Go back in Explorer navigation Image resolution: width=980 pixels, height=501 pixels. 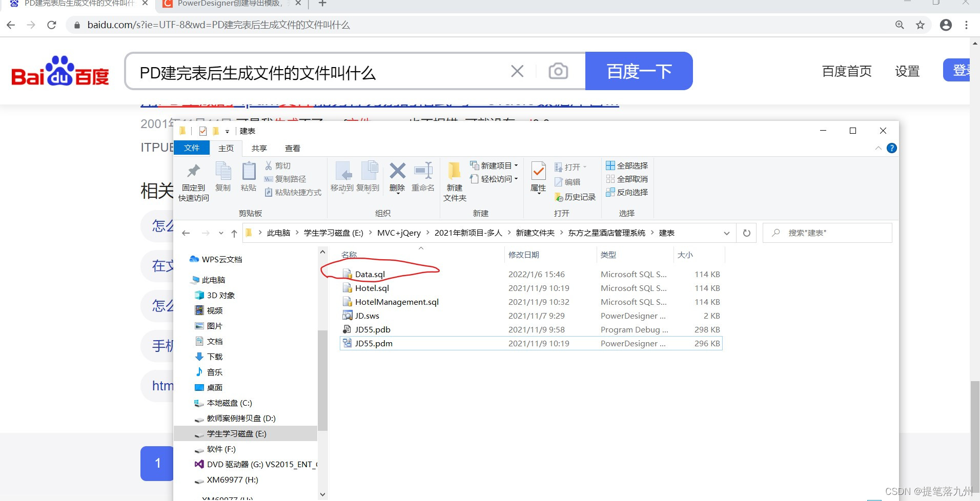pyautogui.click(x=186, y=233)
